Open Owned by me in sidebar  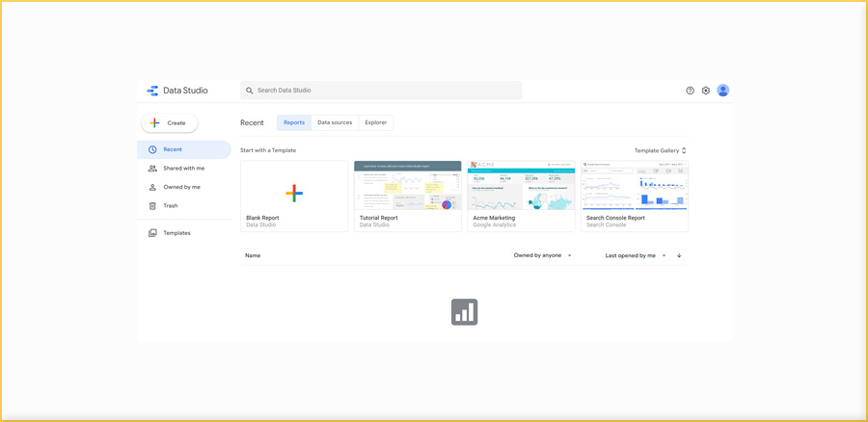(x=184, y=188)
